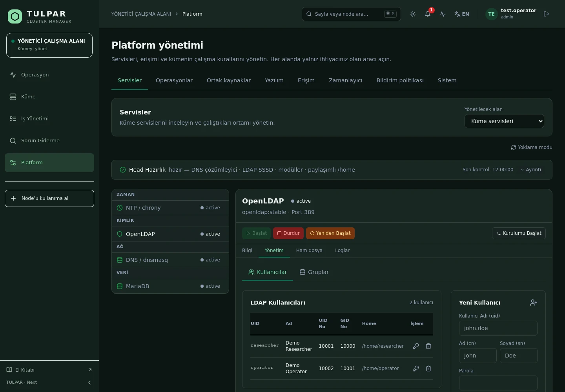The width and height of the screenshot is (565, 392).
Task: Reset password for researcher user
Action: tap(416, 346)
